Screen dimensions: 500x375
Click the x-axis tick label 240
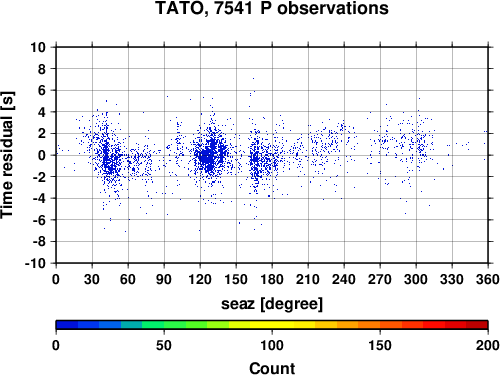point(344,279)
